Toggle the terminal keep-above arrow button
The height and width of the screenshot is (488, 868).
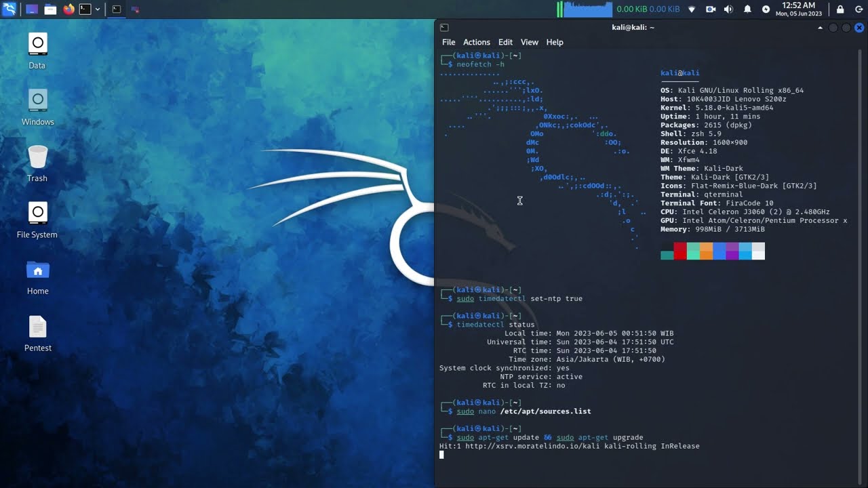pyautogui.click(x=820, y=28)
